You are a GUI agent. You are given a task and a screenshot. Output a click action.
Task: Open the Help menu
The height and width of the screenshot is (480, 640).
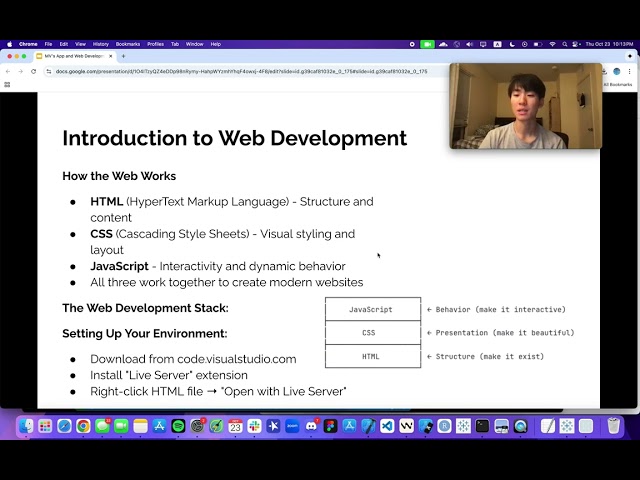(216, 44)
